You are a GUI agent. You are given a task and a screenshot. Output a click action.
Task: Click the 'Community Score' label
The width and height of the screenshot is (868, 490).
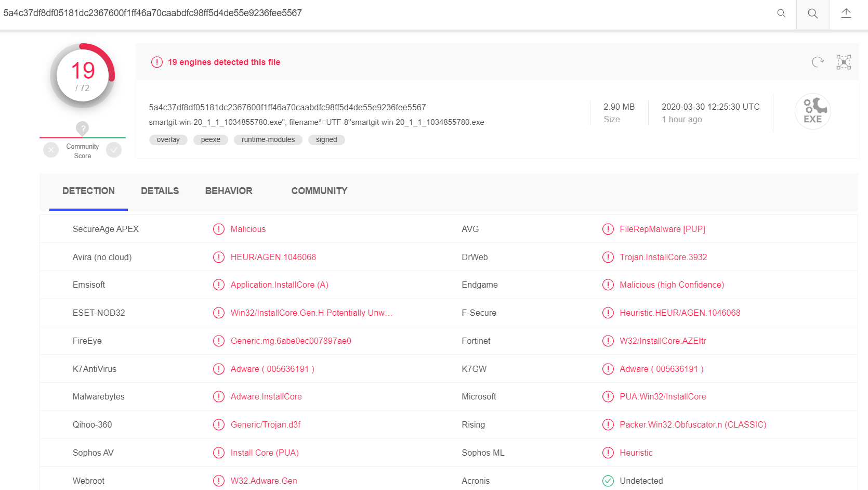(82, 151)
